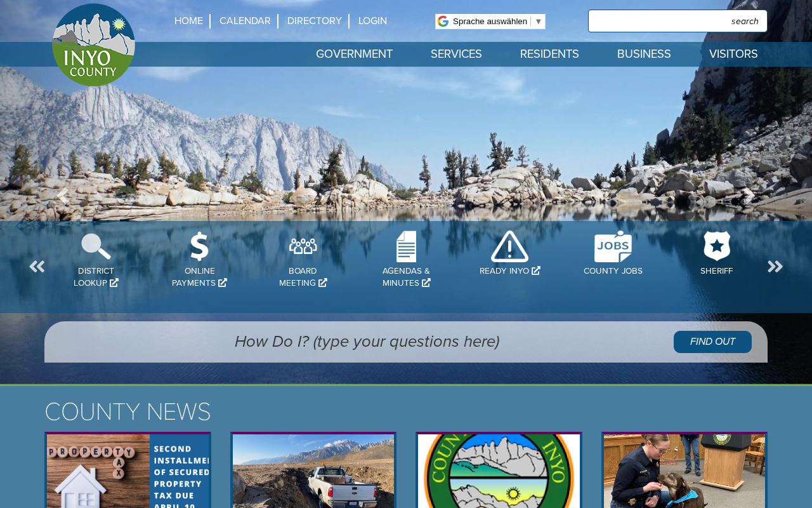This screenshot has width=812, height=508.
Task: Open the Ready Inyo warning icon
Action: [509, 246]
